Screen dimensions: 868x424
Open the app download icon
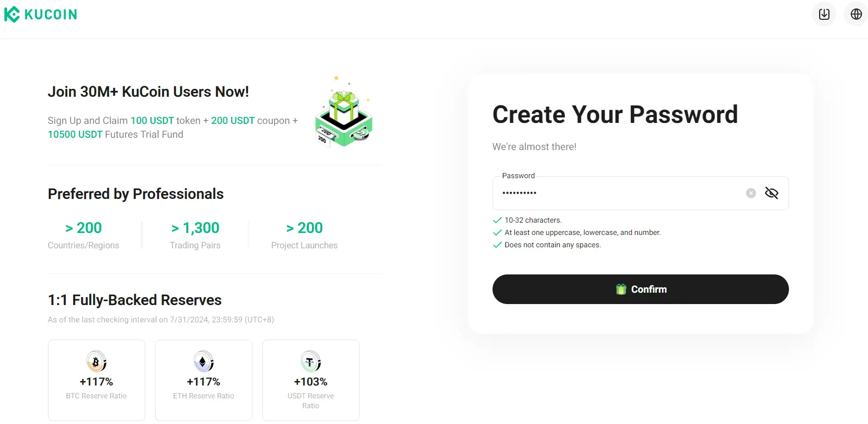[x=824, y=14]
